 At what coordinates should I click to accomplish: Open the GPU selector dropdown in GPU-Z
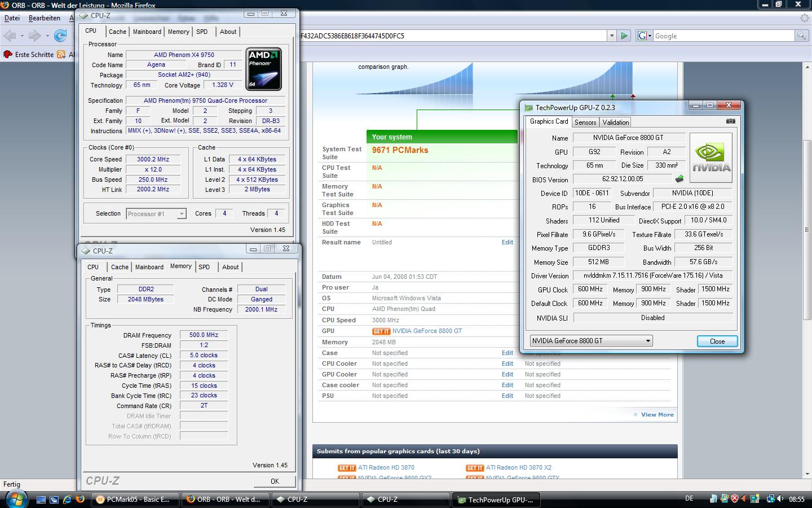pos(591,341)
